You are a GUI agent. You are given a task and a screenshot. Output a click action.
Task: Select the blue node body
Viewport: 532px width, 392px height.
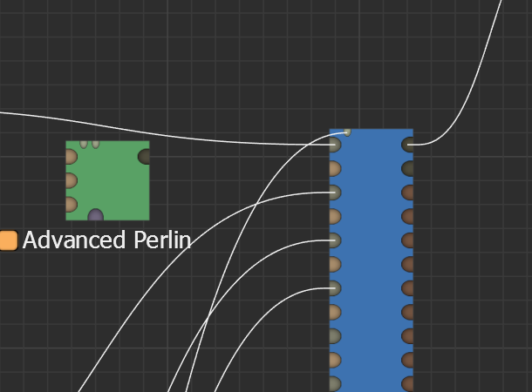371,261
